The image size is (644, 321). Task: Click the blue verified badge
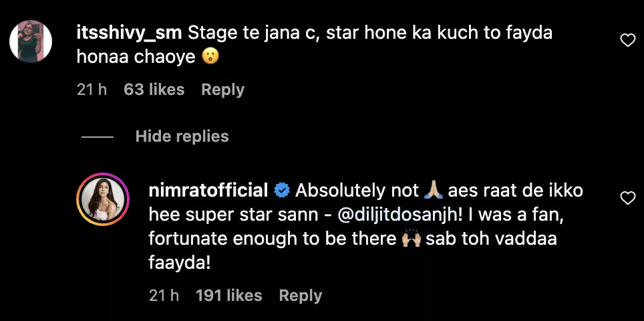pyautogui.click(x=282, y=191)
